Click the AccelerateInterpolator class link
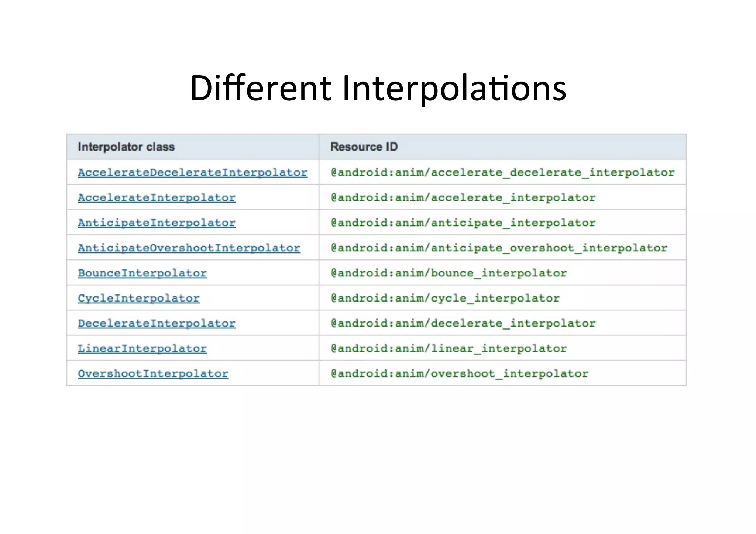Screen dimensions: 756x534 [157, 197]
